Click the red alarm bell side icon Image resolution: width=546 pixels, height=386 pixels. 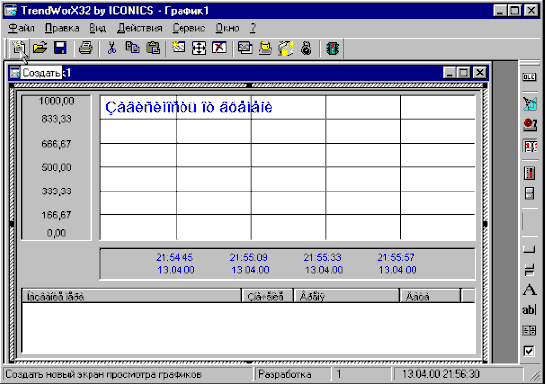(529, 125)
